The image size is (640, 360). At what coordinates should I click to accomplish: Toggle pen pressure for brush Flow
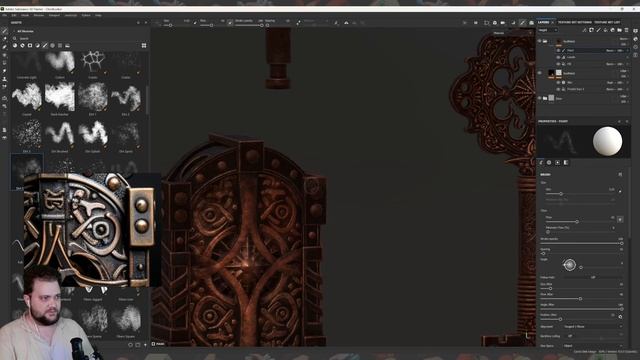click(620, 219)
